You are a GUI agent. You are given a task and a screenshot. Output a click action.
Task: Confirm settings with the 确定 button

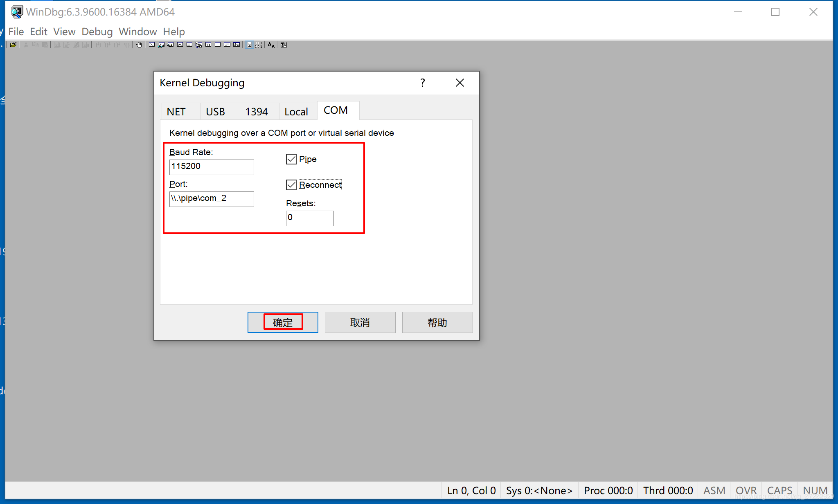click(283, 322)
